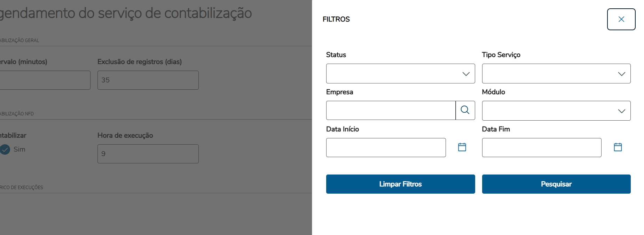The height and width of the screenshot is (235, 644).
Task: Click the Pesquisar button
Action: coord(556,184)
